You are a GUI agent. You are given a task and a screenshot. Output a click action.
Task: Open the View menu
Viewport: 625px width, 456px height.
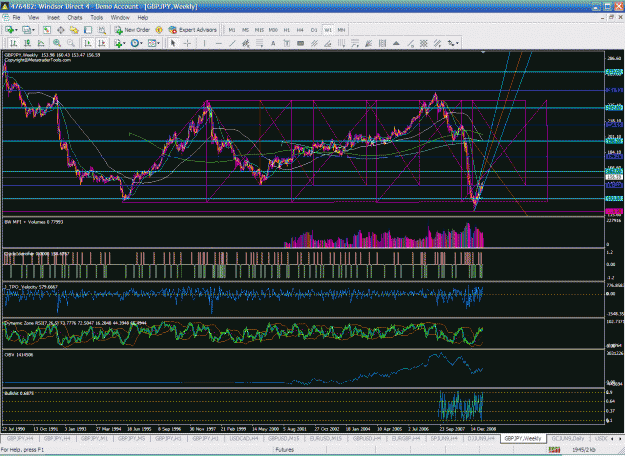coord(33,18)
